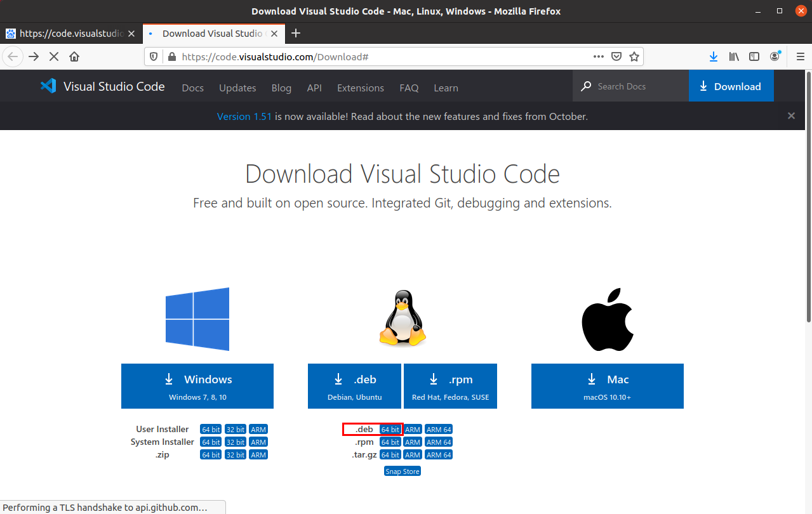Download the .deb Debian, Ubuntu package
Screen dimensions: 812x514
(354, 386)
